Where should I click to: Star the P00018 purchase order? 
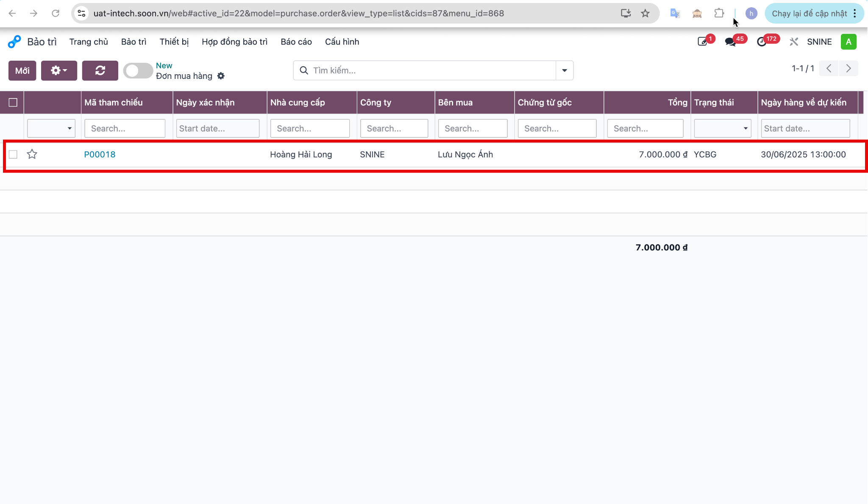click(32, 154)
